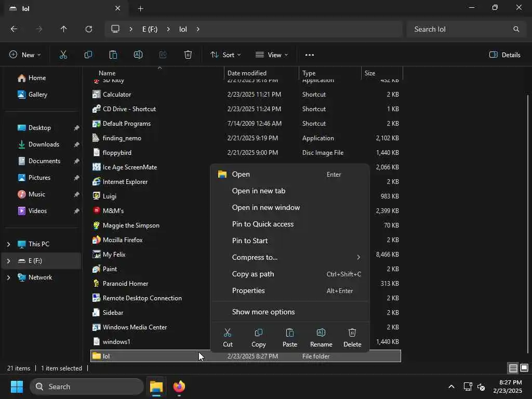The image size is (532, 399).
Task: Select Cut in the context menu
Action: (x=228, y=338)
